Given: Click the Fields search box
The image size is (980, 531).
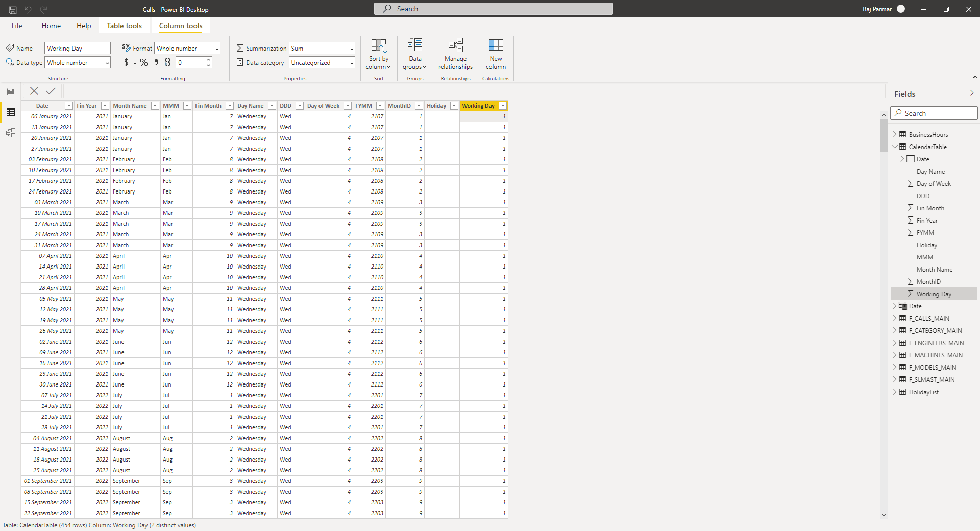Looking at the screenshot, I should point(934,113).
